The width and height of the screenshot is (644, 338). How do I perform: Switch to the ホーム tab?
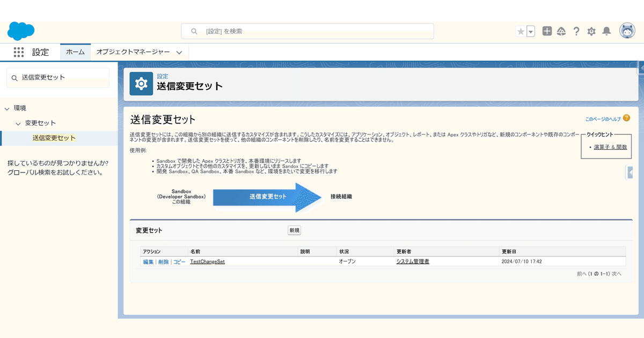pyautogui.click(x=75, y=52)
